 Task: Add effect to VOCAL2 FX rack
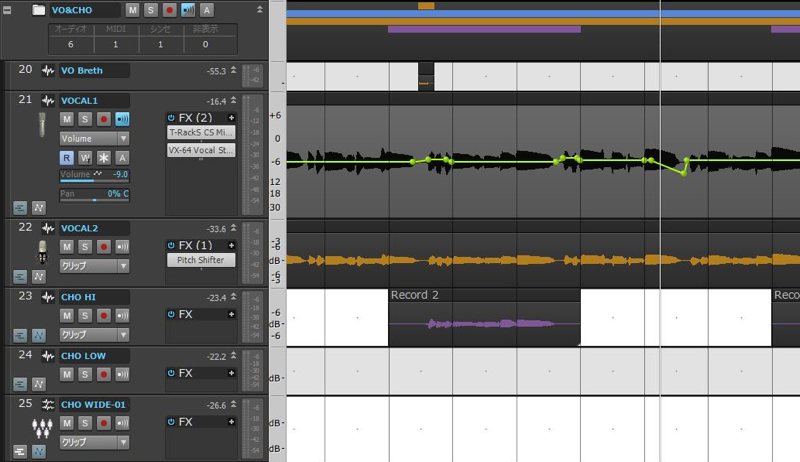pos(231,245)
